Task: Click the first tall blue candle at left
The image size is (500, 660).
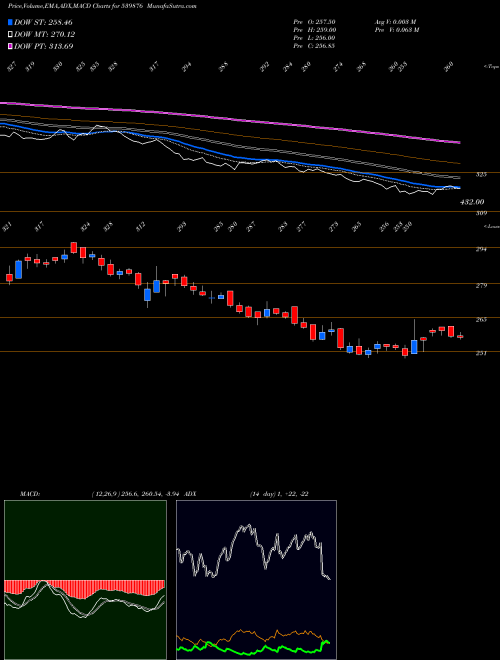Action: pos(19,269)
